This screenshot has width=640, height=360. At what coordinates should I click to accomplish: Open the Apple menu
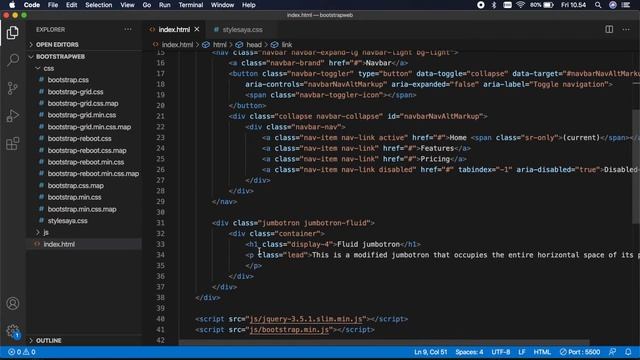coord(12,5)
